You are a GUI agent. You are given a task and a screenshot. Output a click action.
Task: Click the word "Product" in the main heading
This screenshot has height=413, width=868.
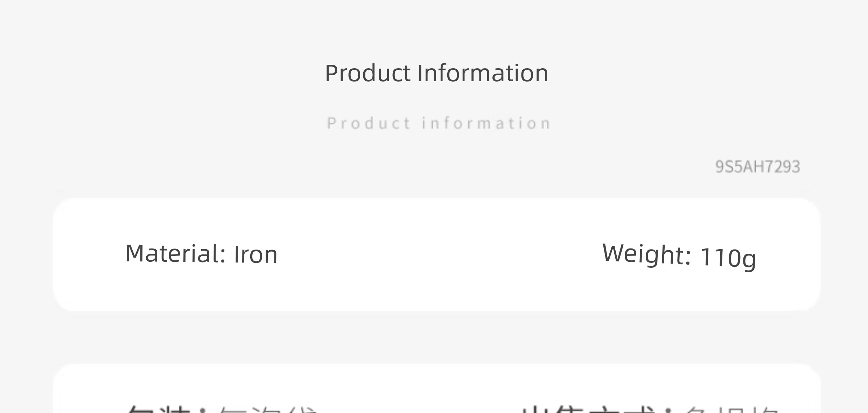coord(367,73)
